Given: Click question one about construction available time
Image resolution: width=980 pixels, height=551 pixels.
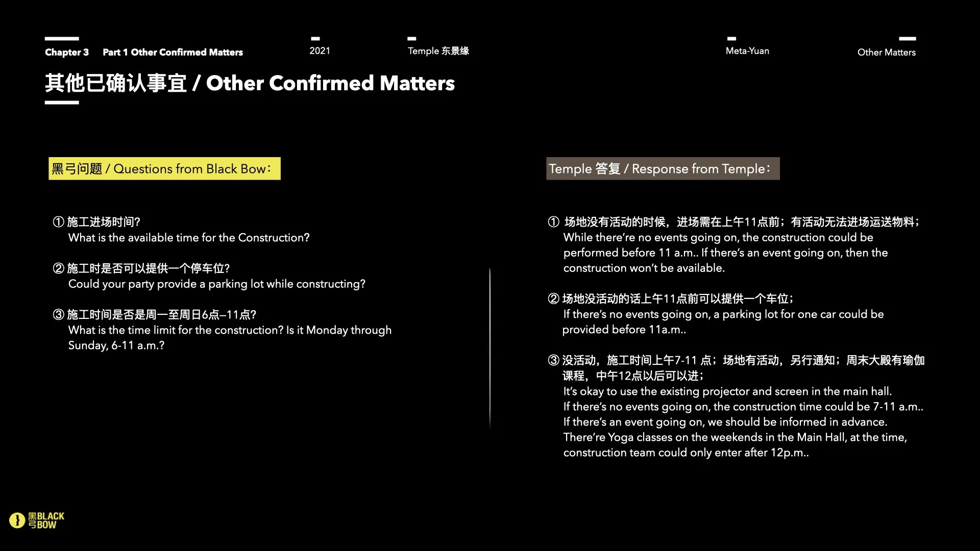Looking at the screenshot, I should pos(188,237).
